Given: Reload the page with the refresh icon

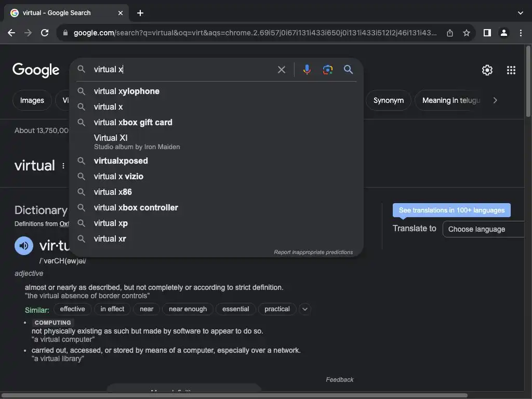Looking at the screenshot, I should pyautogui.click(x=45, y=33).
